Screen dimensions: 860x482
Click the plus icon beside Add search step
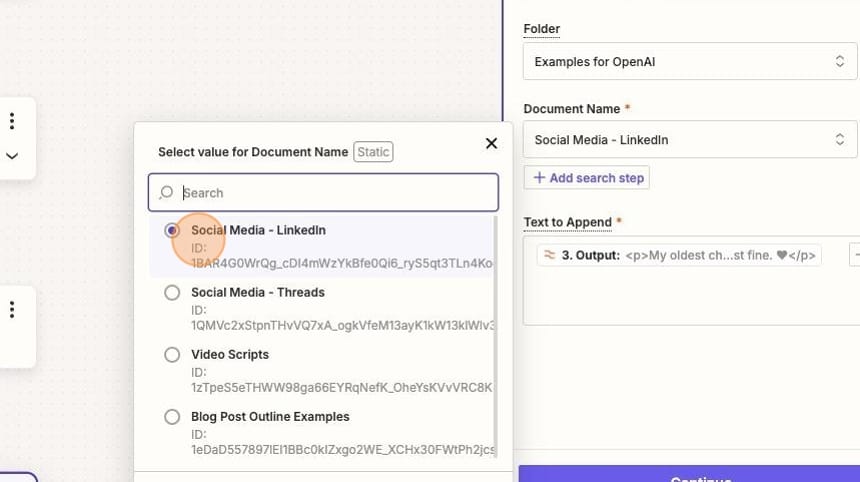coord(539,178)
